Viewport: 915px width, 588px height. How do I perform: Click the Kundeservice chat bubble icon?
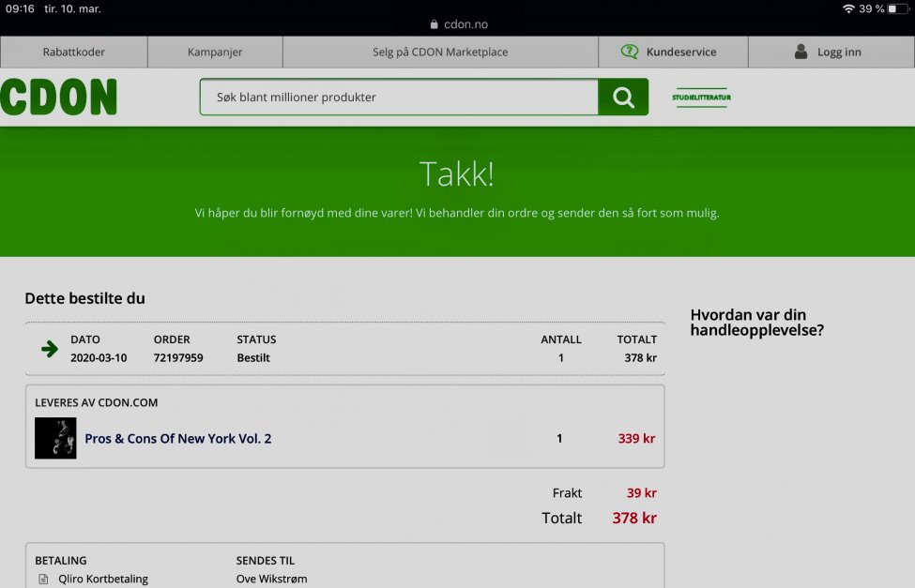[629, 52]
